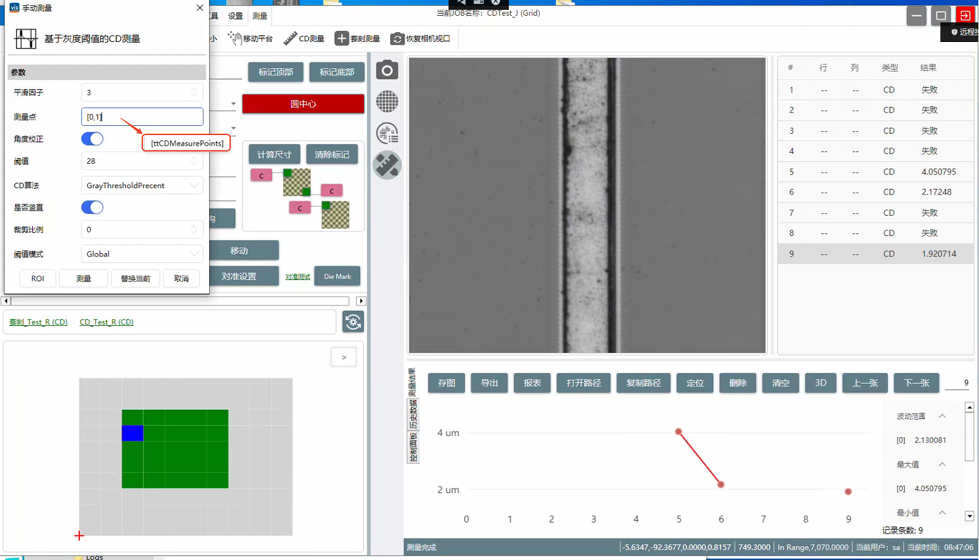Open the CD_Test_R (CD) link
Image resolution: width=979 pixels, height=560 pixels.
(106, 322)
